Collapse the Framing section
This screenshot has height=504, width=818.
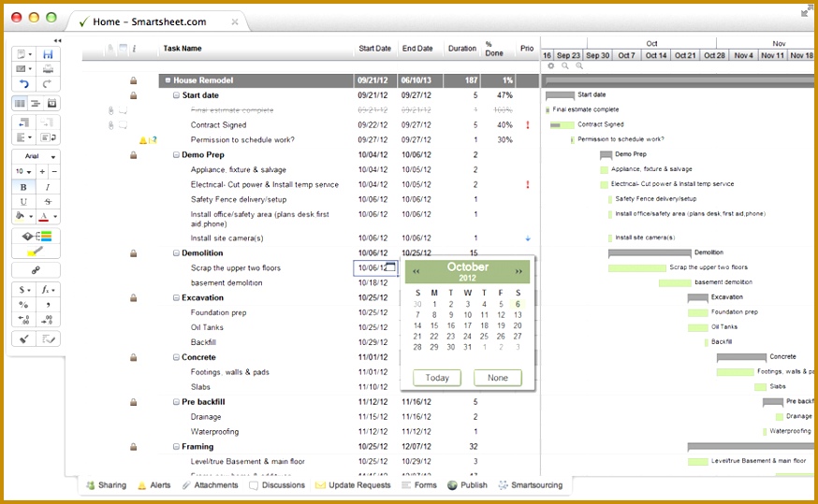click(176, 447)
